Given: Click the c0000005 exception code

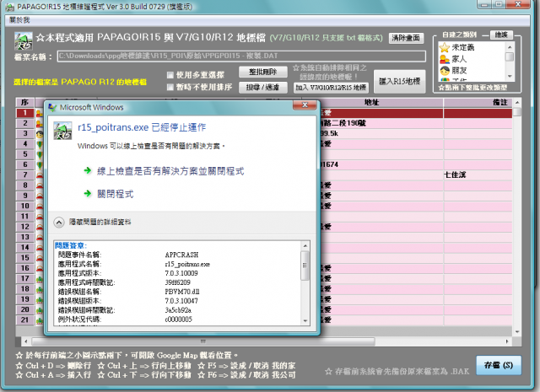Looking at the screenshot, I should [x=178, y=320].
